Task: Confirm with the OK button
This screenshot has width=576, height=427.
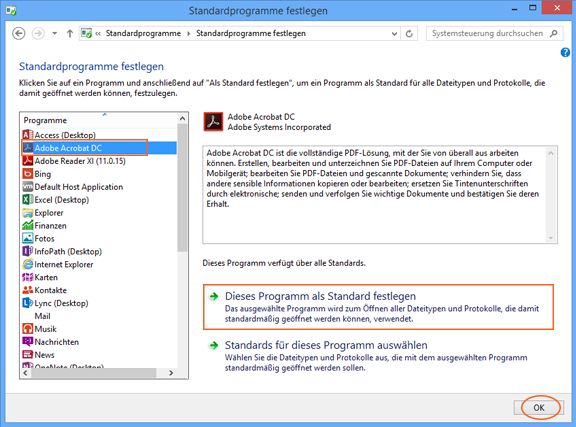Action: click(539, 408)
